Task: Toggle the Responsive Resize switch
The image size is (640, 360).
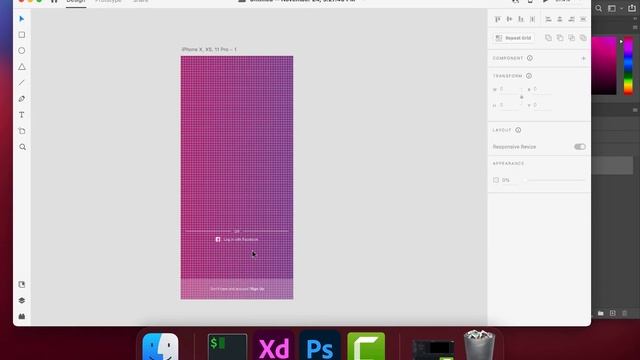Action: pos(580,147)
